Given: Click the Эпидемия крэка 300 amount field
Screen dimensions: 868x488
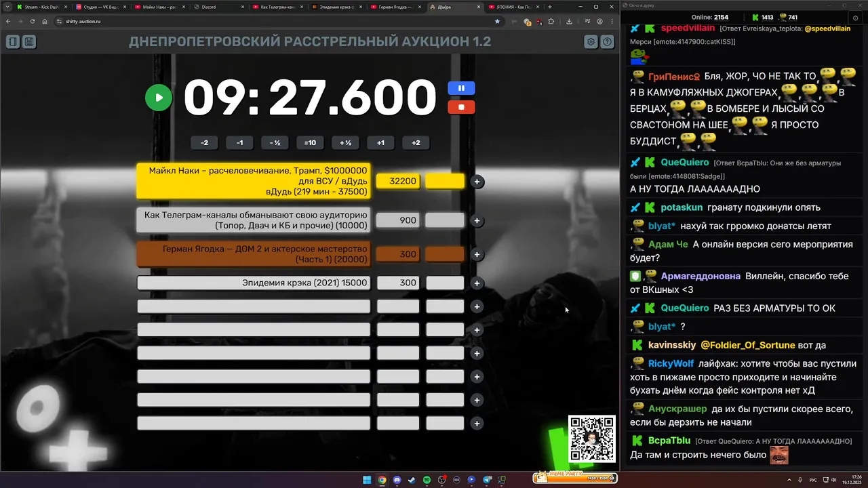Looking at the screenshot, I should coord(398,283).
